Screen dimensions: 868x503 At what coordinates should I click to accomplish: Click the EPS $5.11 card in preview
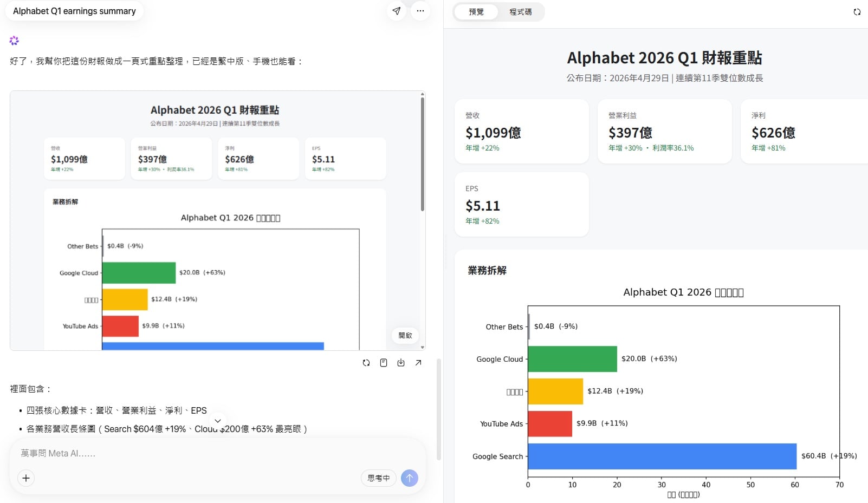522,205
